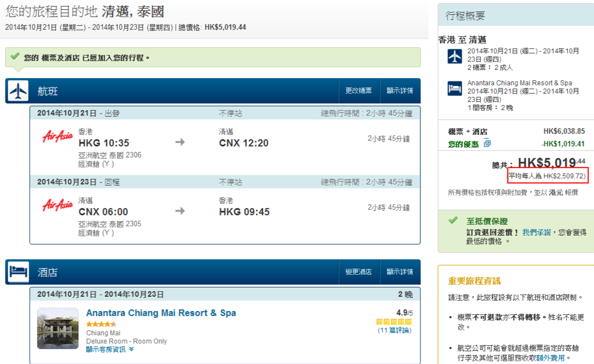Click the plane icon in the trip summary sidebar

[455, 56]
